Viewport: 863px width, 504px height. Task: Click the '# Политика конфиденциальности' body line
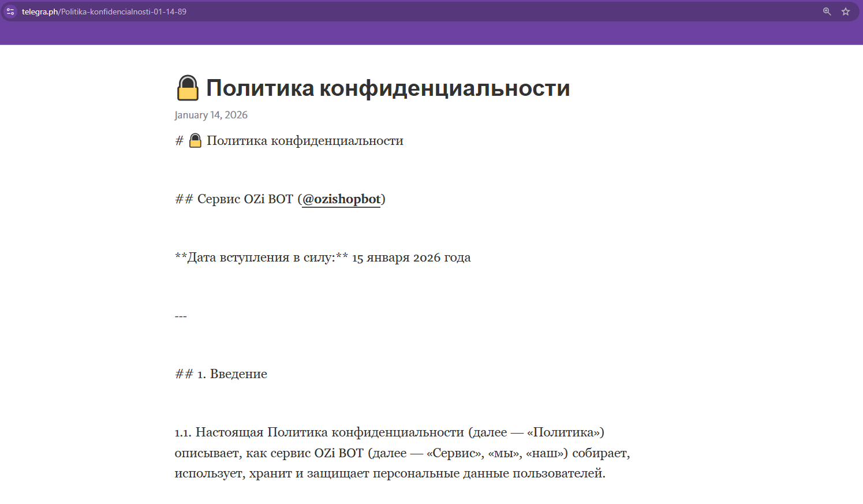click(289, 141)
